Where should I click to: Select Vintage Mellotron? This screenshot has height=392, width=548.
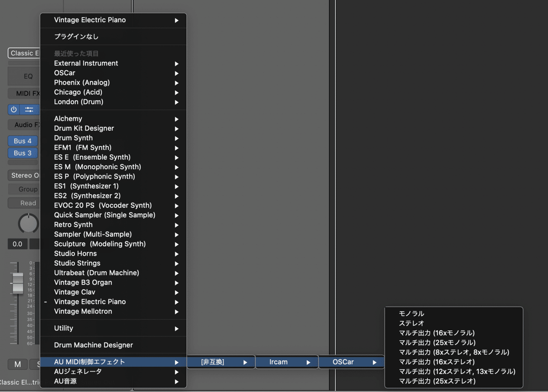pos(113,311)
